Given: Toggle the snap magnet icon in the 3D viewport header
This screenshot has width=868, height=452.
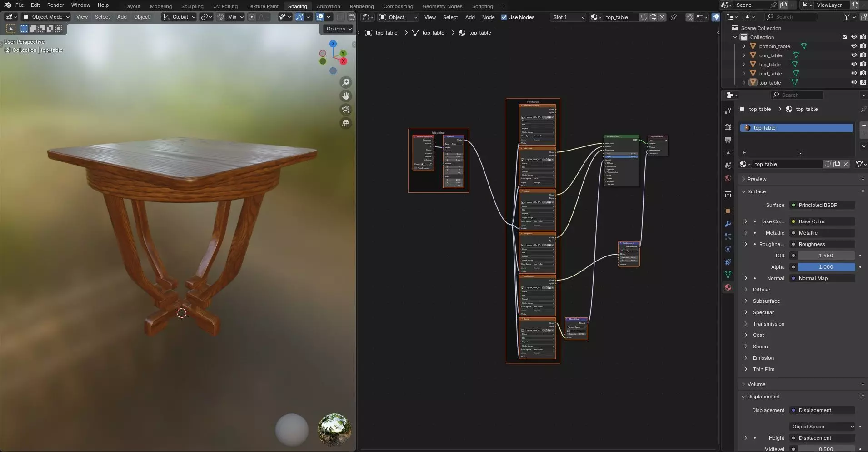Looking at the screenshot, I should [x=220, y=17].
